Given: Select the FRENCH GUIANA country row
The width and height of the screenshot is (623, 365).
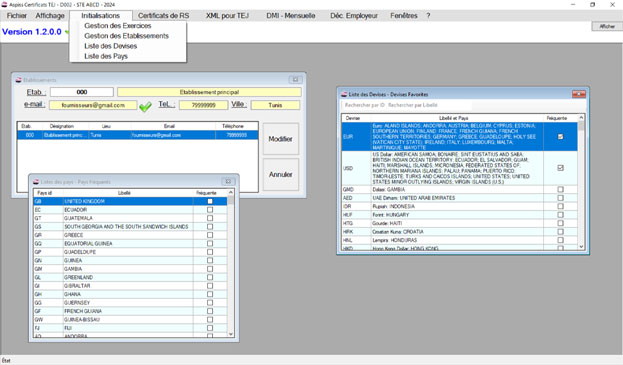Looking at the screenshot, I should (130, 311).
